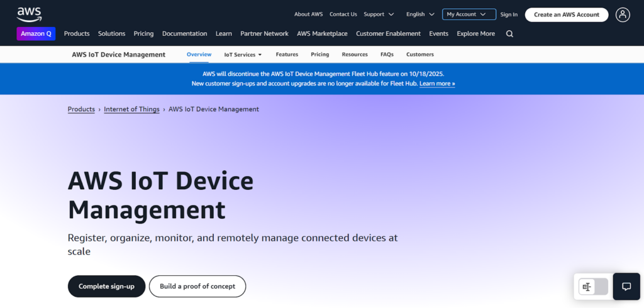Open Explore More menu
The width and height of the screenshot is (644, 308).
pyautogui.click(x=475, y=34)
